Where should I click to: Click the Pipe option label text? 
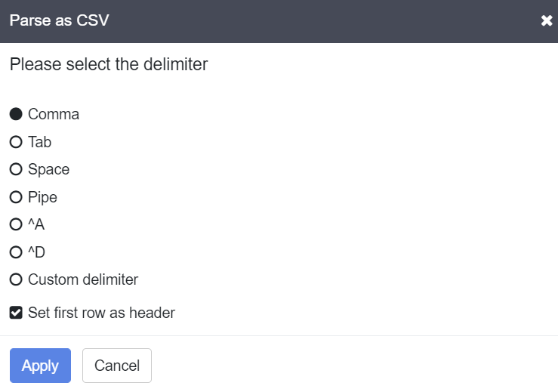click(43, 197)
